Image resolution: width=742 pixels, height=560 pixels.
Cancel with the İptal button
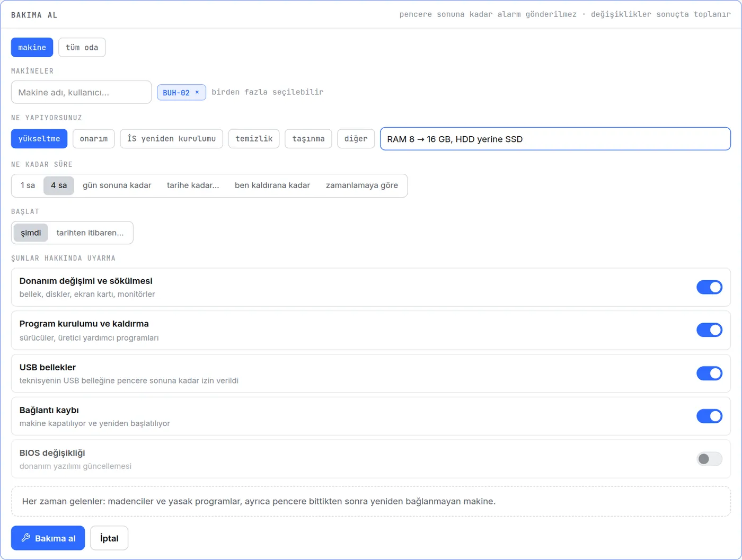[x=109, y=538]
